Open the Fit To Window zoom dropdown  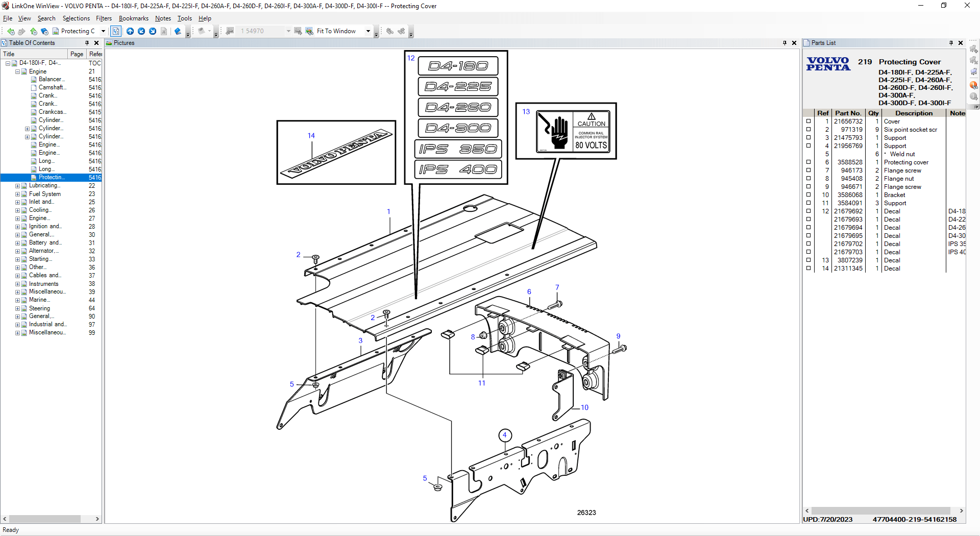(x=368, y=31)
